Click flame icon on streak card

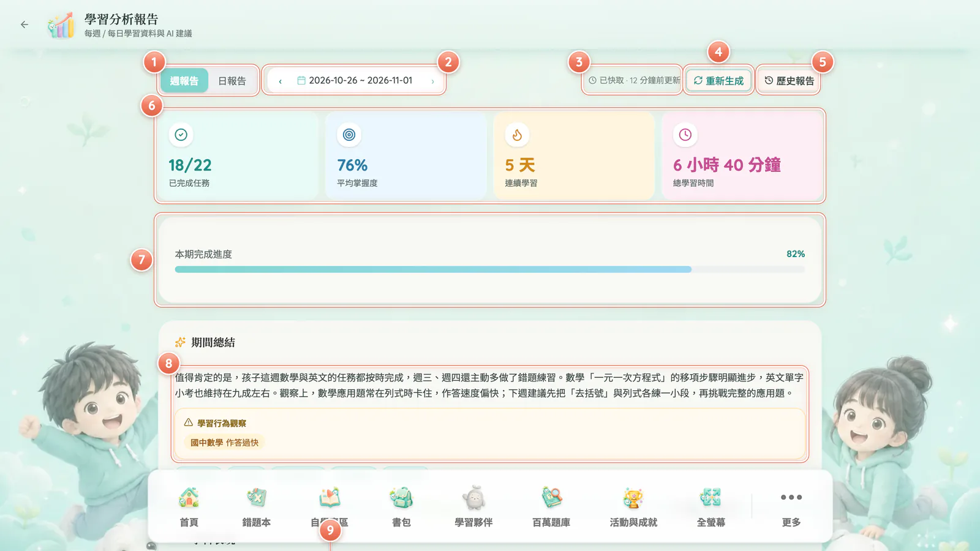click(x=517, y=135)
